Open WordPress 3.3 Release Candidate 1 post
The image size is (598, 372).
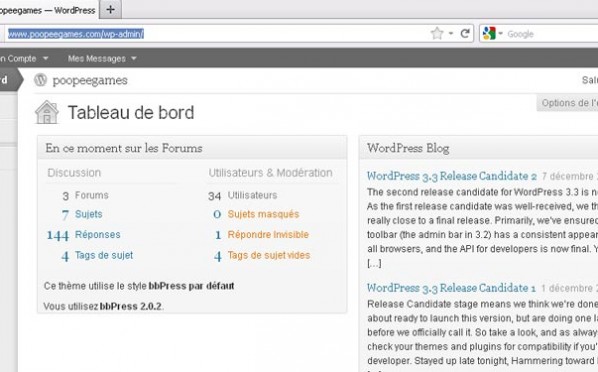click(451, 288)
